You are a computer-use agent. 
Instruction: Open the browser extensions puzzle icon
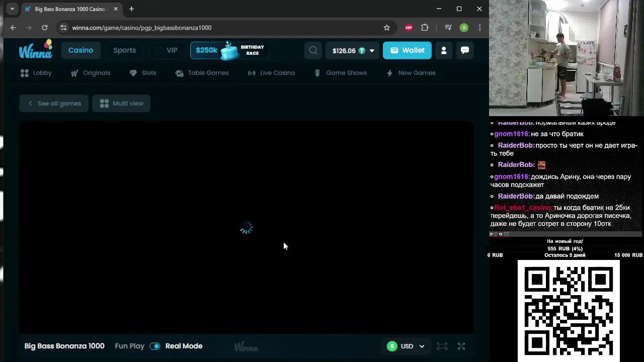[x=425, y=28]
